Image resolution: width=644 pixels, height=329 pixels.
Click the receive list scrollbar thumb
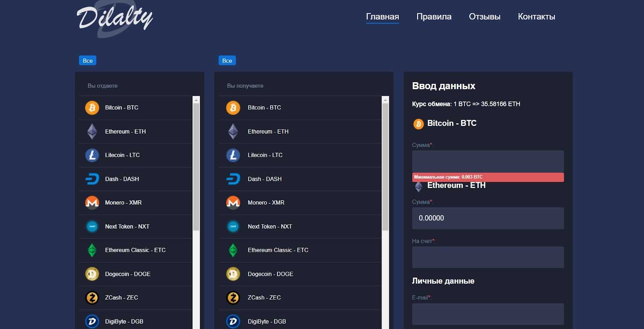point(385,167)
